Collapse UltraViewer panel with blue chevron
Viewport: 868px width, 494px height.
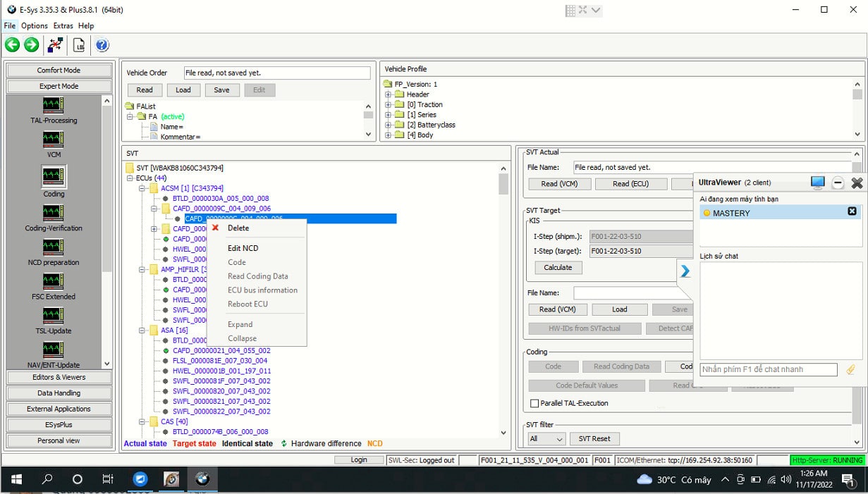[685, 271]
